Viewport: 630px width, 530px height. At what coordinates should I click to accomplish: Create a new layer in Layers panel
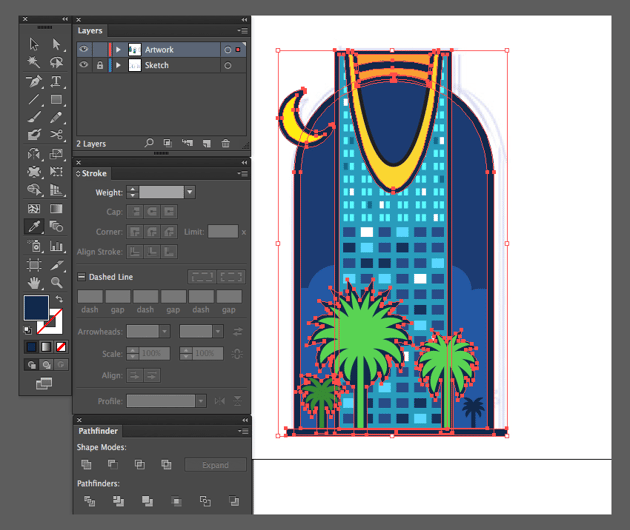pyautogui.click(x=207, y=143)
